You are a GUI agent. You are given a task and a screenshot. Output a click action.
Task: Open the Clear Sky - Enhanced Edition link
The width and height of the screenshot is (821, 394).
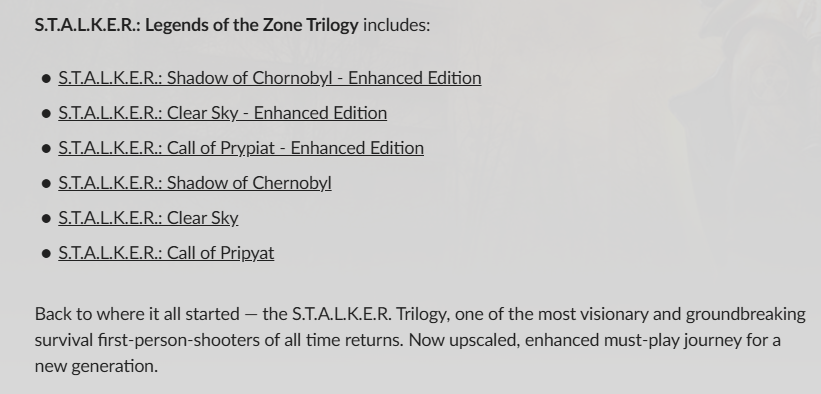tap(223, 113)
